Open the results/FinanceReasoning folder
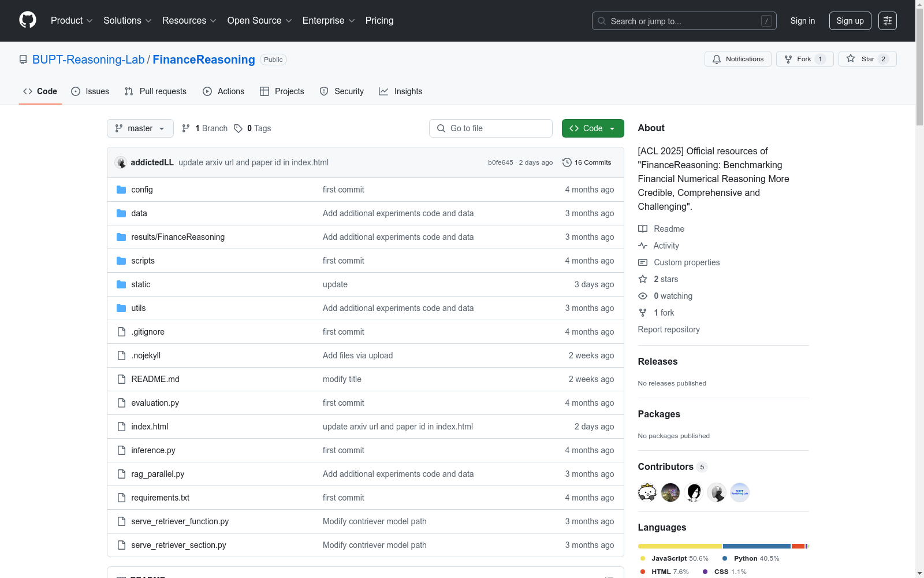Screen dimensions: 924x578 pyautogui.click(x=178, y=237)
